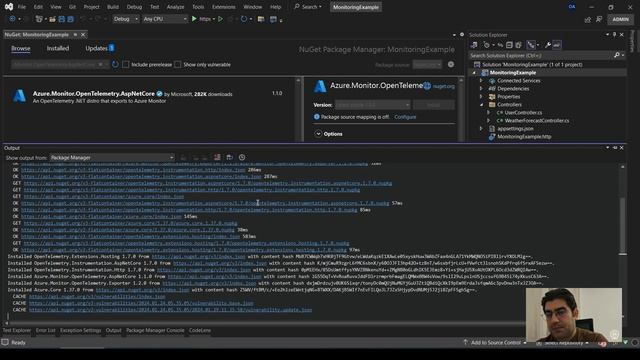Click the OA account badge in title bar

point(572,7)
